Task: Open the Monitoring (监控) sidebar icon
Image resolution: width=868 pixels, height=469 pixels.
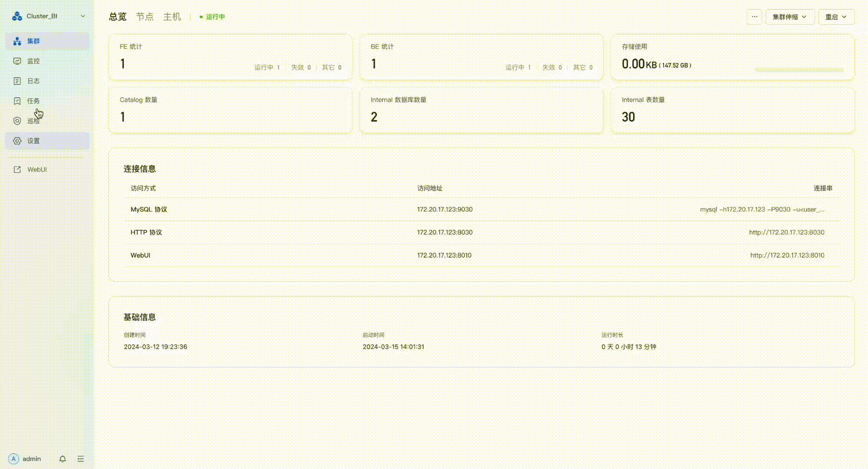Action: 17,61
